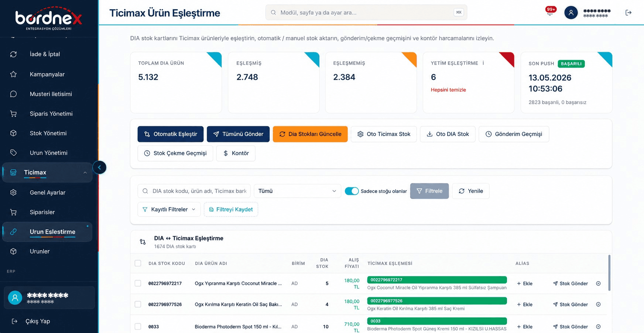The height and width of the screenshot is (333, 644).
Task: Toggle the Sadece stoğu olanlar switch
Action: tap(352, 191)
